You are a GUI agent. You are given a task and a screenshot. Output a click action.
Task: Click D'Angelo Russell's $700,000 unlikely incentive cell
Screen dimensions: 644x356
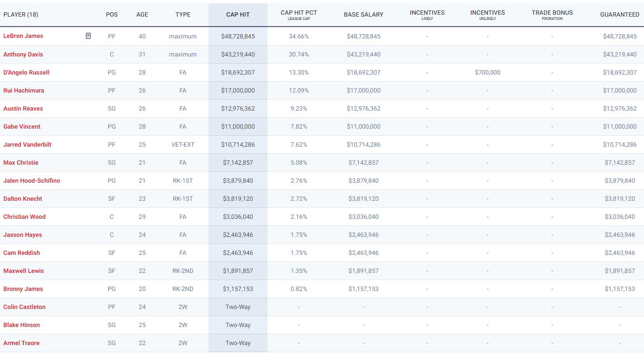tap(487, 72)
